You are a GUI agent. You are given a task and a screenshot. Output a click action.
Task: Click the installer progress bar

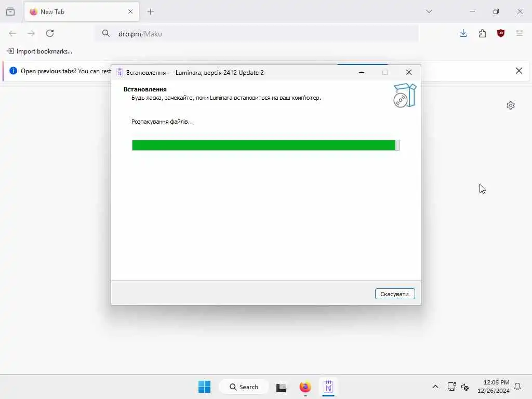coord(266,145)
